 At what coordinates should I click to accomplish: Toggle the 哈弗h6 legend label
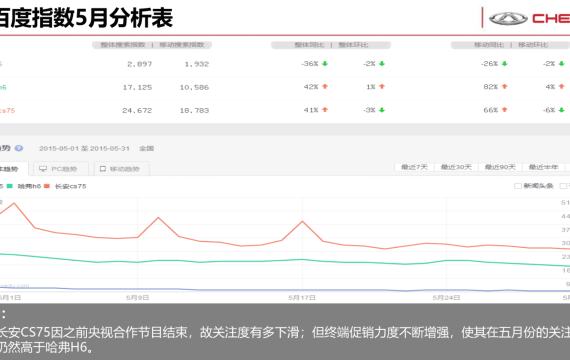29,186
